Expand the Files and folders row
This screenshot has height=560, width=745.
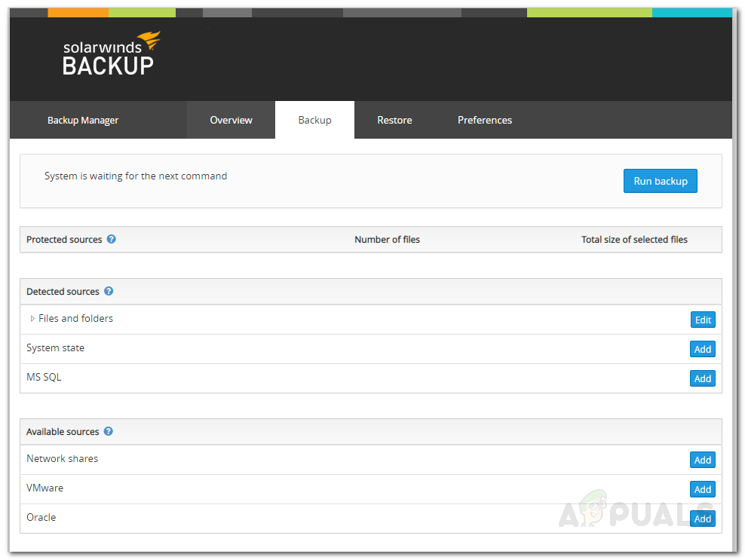tap(32, 318)
